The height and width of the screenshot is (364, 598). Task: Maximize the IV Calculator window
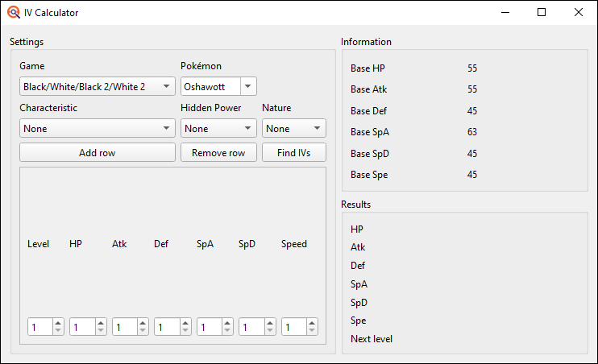click(x=542, y=13)
